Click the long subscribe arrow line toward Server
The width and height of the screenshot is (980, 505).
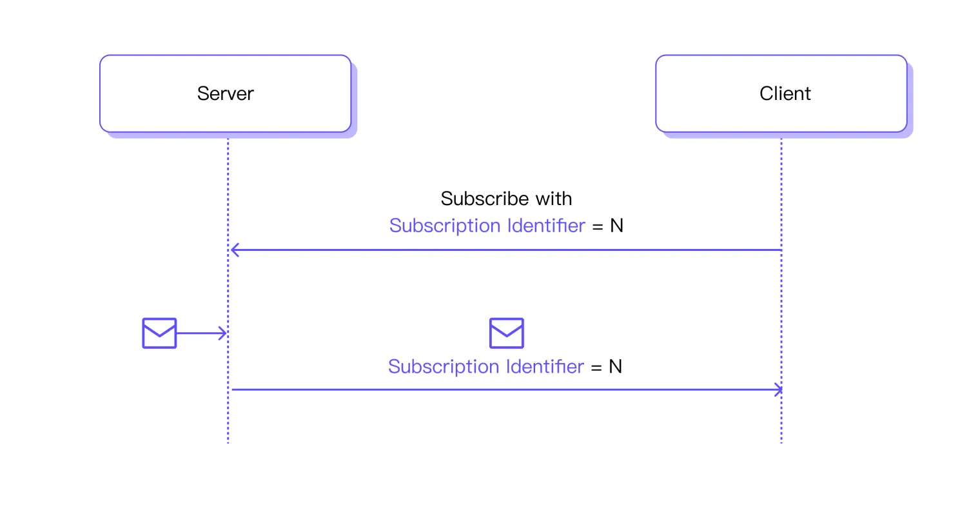(x=506, y=250)
